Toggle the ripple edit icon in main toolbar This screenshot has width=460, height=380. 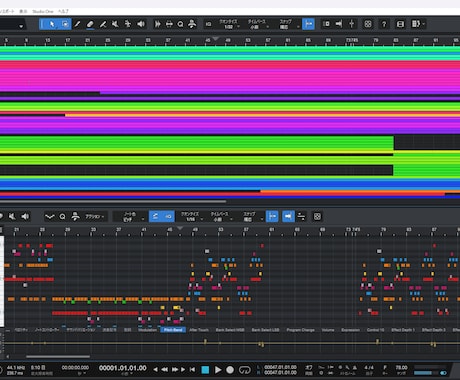326,24
